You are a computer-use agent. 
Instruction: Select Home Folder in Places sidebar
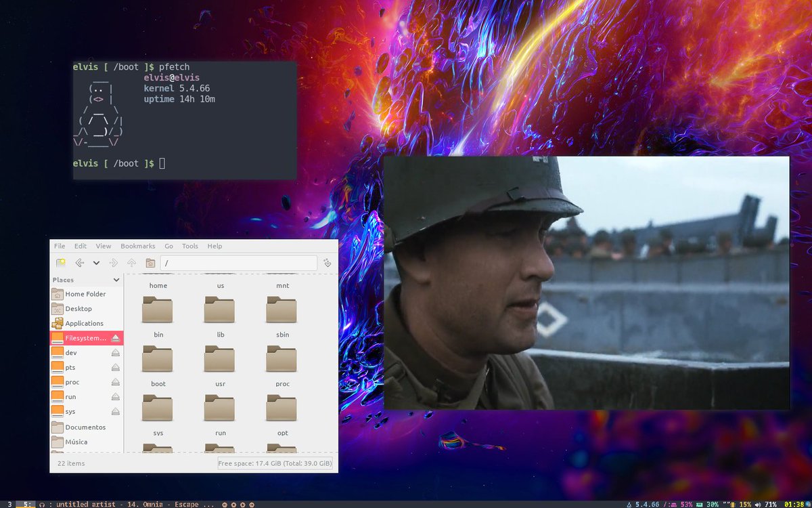pyautogui.click(x=87, y=294)
